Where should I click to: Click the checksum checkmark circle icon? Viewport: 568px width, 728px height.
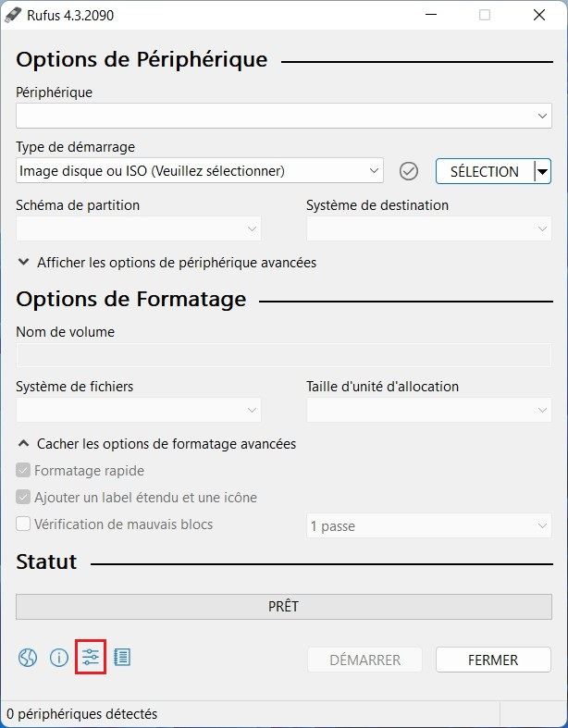tap(409, 171)
